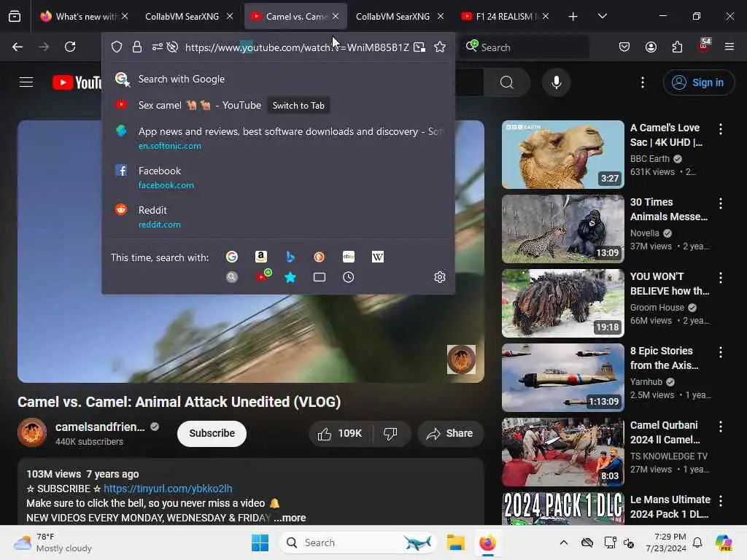Open the camelsandfriends channel avatar
747x560 pixels.
coord(32,433)
